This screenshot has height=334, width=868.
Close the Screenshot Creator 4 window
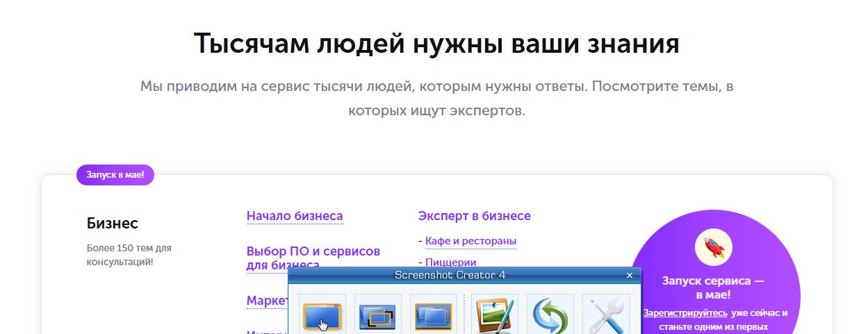[x=630, y=275]
